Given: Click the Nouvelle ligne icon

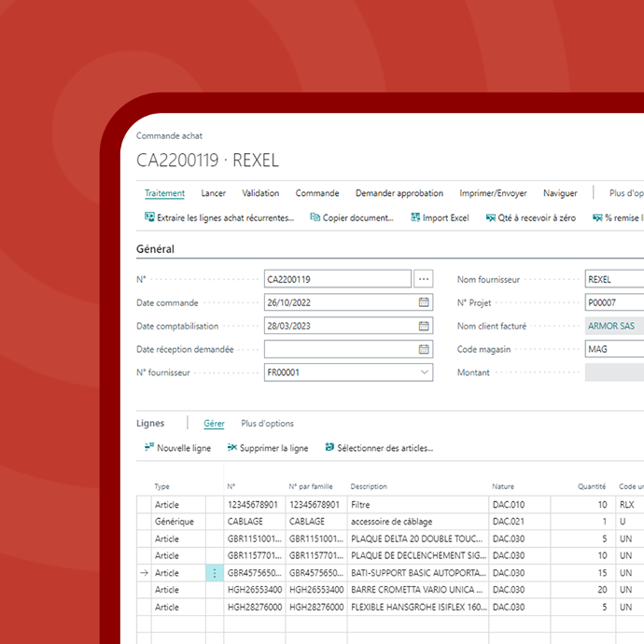Looking at the screenshot, I should [x=149, y=448].
